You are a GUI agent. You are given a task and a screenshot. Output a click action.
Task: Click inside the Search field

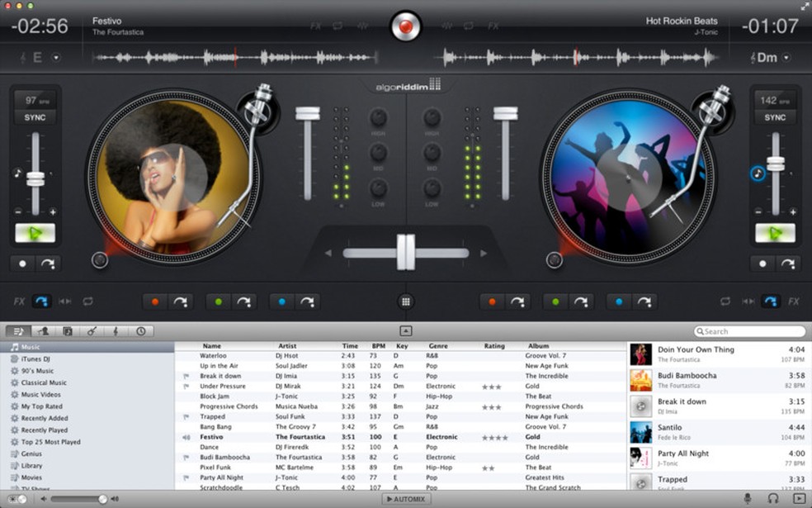click(x=750, y=330)
